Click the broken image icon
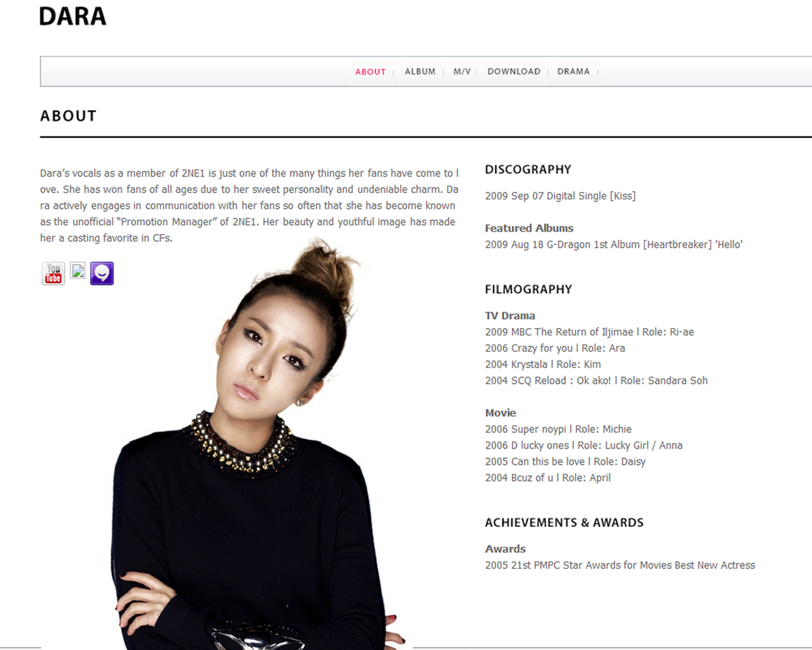This screenshot has width=812, height=650. 77,270
